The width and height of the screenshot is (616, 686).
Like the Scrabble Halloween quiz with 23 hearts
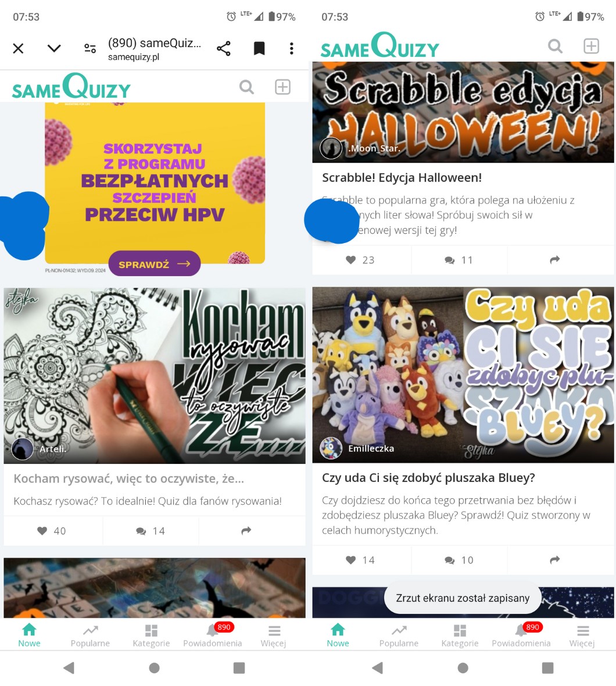[x=350, y=260]
